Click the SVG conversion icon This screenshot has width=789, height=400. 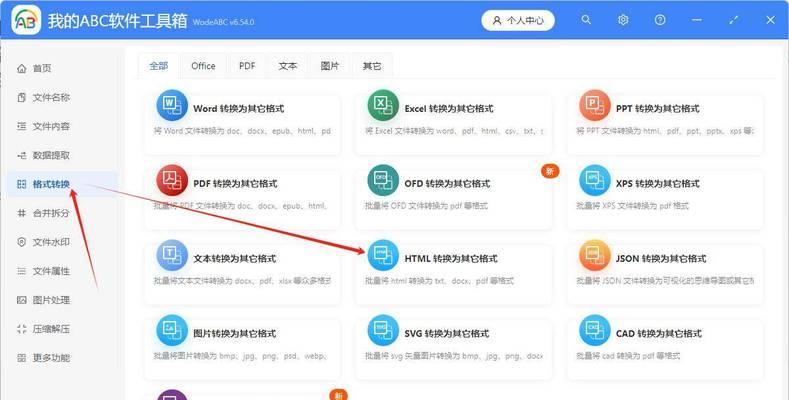(x=383, y=330)
